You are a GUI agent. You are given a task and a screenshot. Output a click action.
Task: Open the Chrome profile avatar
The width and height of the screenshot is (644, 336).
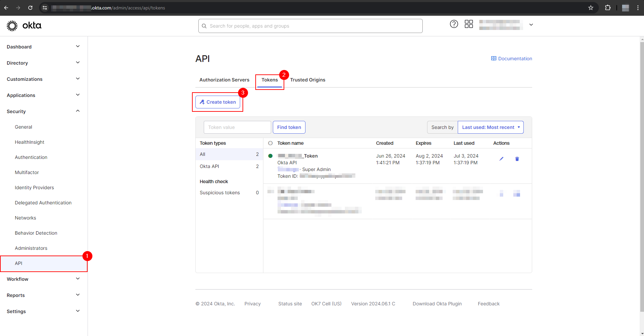[625, 8]
